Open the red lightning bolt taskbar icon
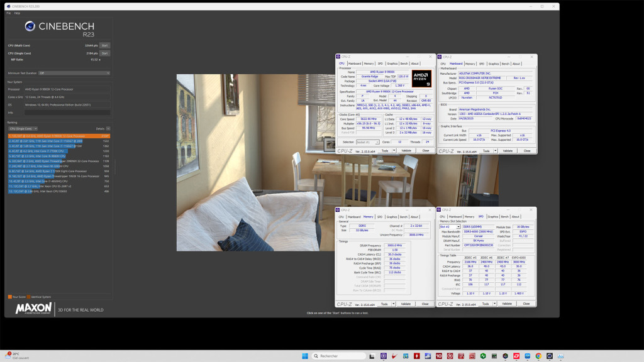Viewport: 644px width, 362px height. [416, 356]
